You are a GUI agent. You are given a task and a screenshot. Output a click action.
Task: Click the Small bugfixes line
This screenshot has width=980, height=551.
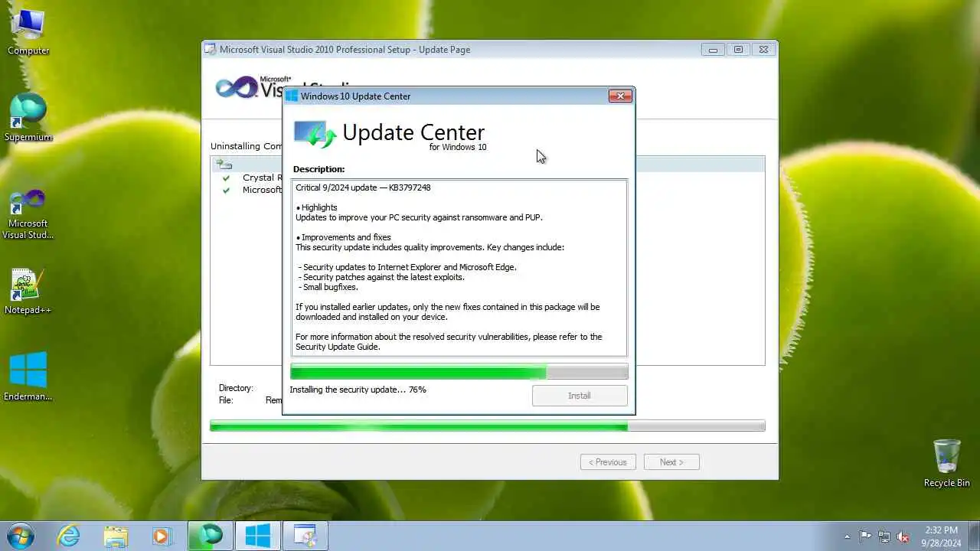[x=328, y=287]
